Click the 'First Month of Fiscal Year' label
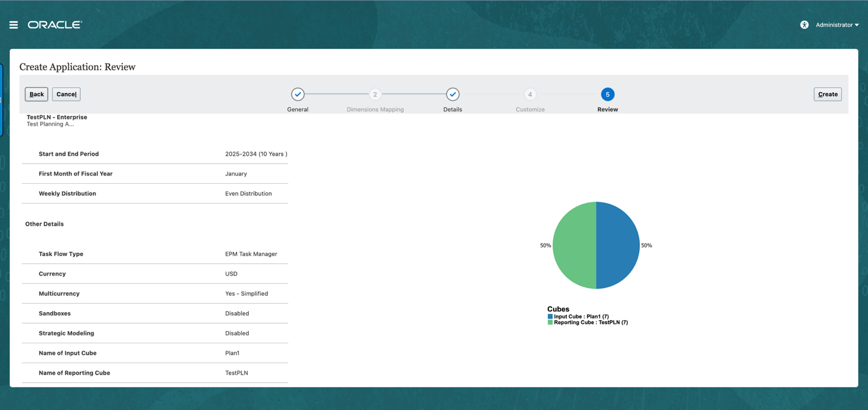The height and width of the screenshot is (410, 868). tap(76, 174)
